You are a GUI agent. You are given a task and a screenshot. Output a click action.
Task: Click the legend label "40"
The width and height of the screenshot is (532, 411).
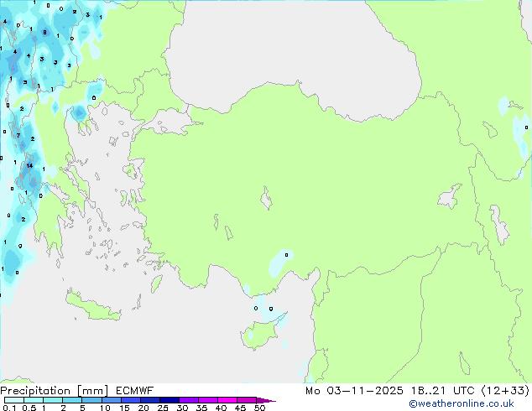coord(221,408)
